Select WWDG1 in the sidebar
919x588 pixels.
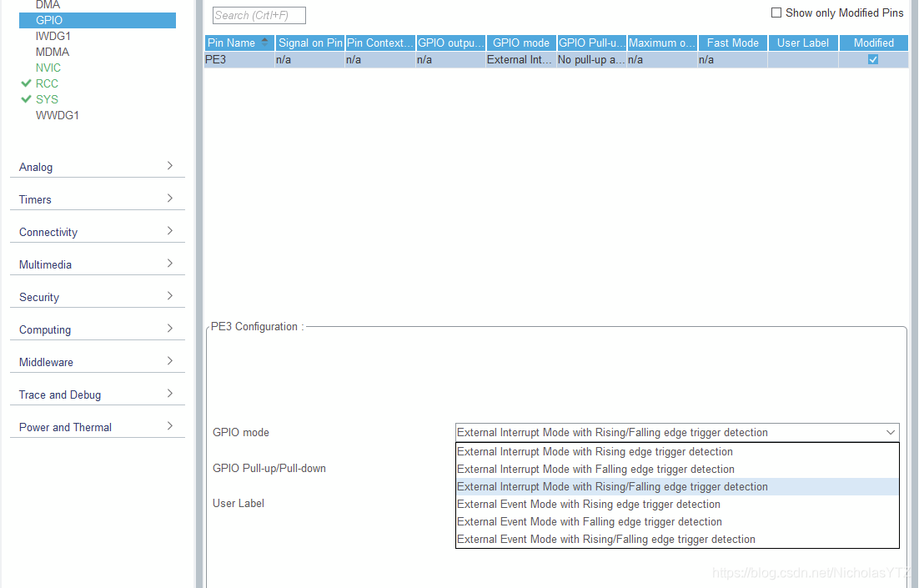[57, 115]
